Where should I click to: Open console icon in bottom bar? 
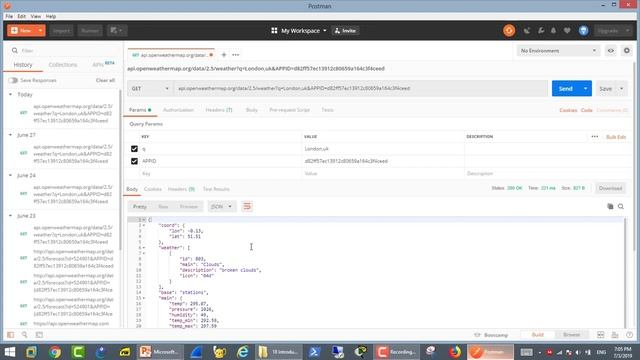point(39,335)
